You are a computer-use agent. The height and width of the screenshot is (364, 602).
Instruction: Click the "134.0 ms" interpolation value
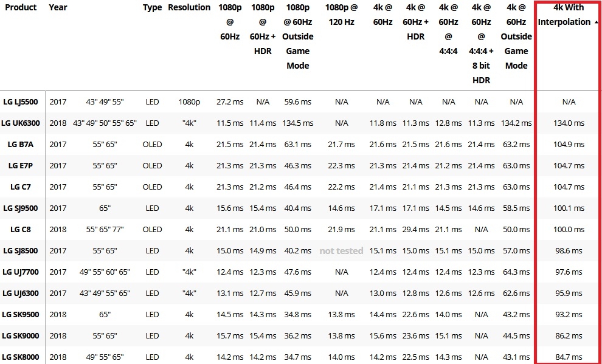(569, 123)
